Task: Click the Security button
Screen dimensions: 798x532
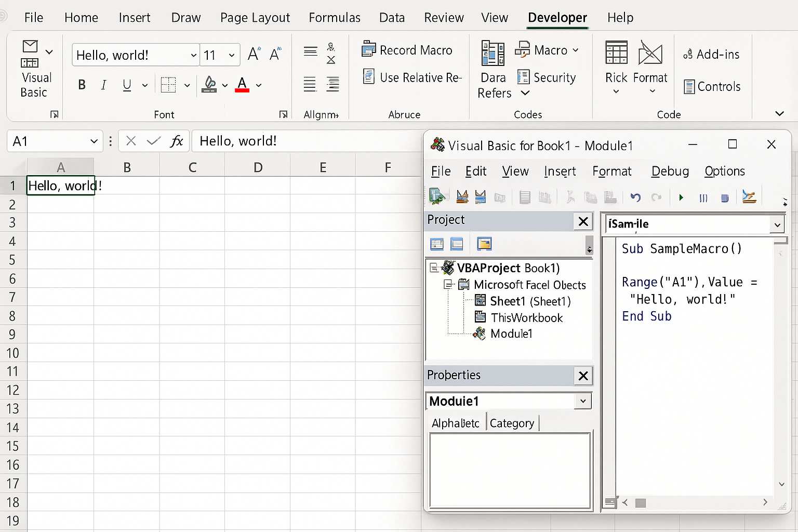Action: 547,77
